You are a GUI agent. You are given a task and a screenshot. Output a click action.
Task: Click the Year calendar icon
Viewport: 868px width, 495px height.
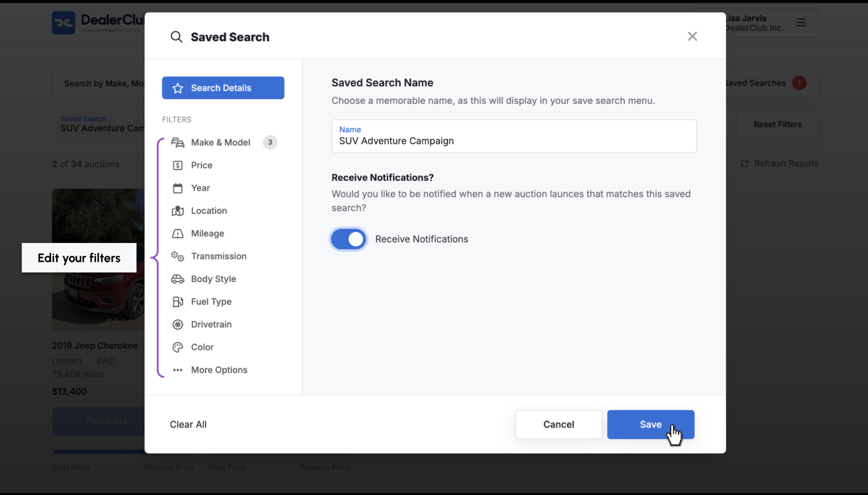[177, 188]
